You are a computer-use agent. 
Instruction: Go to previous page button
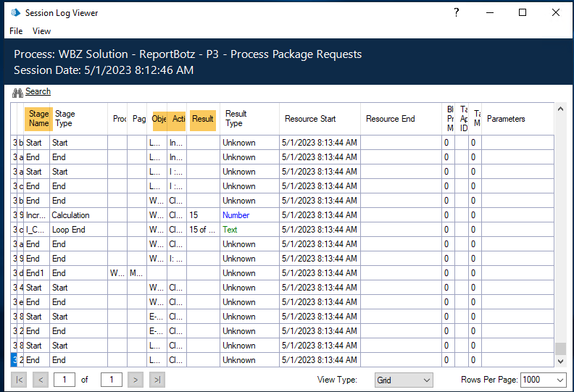click(41, 380)
